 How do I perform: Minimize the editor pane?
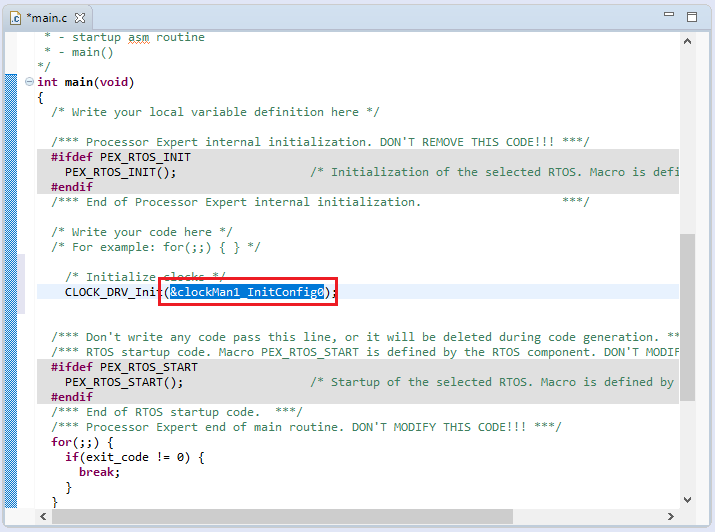click(x=668, y=15)
